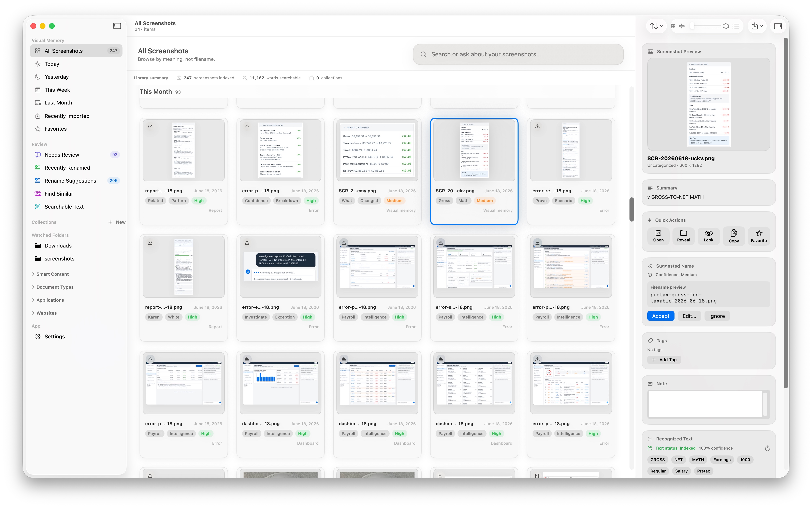Ignore the suggested name
This screenshot has height=508, width=812.
tap(717, 316)
